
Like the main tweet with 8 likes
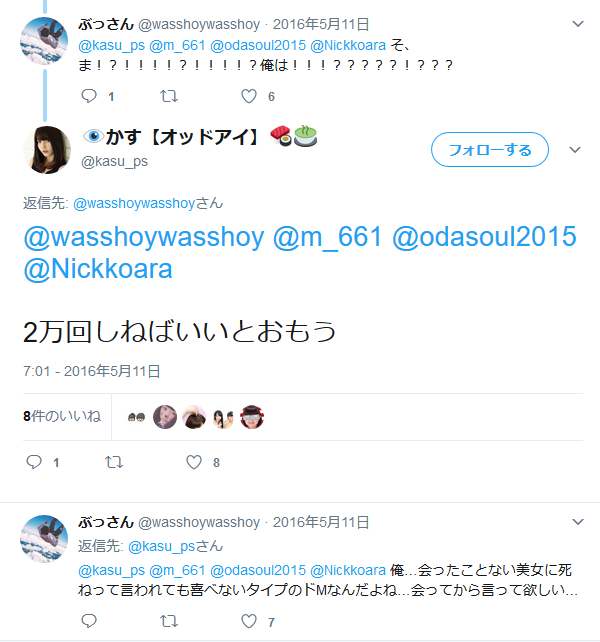click(x=194, y=462)
